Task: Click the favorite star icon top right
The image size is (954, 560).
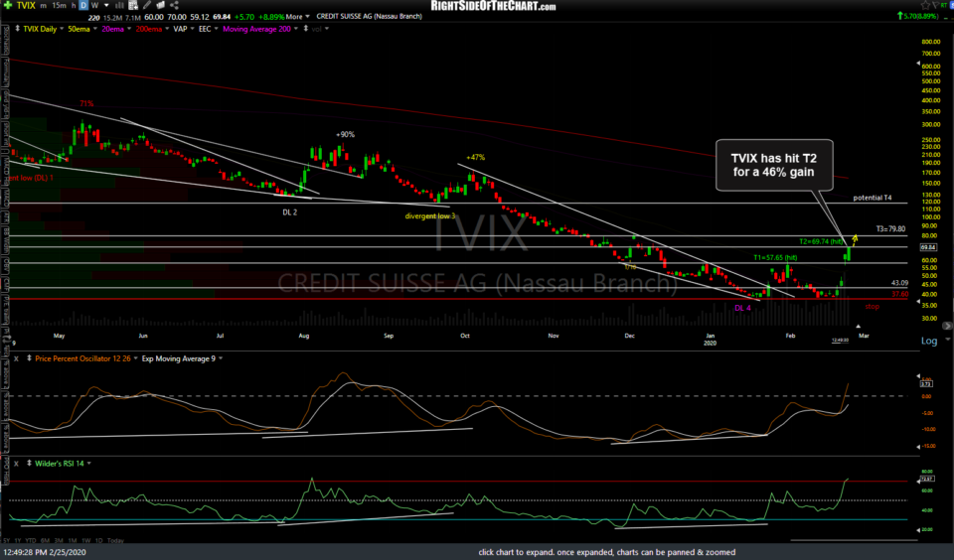Action: tap(925, 5)
